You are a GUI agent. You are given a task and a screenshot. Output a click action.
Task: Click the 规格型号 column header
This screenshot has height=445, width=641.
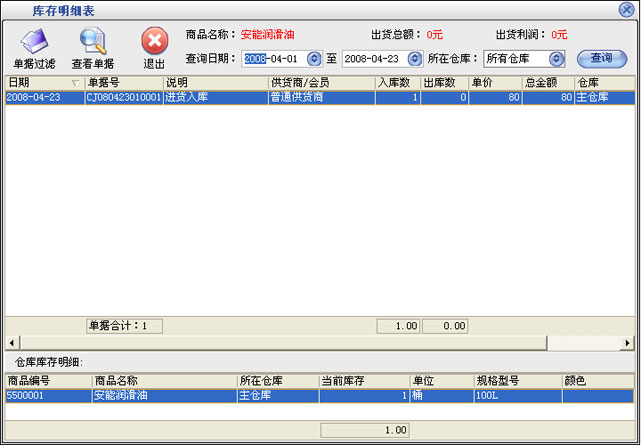pyautogui.click(x=517, y=381)
